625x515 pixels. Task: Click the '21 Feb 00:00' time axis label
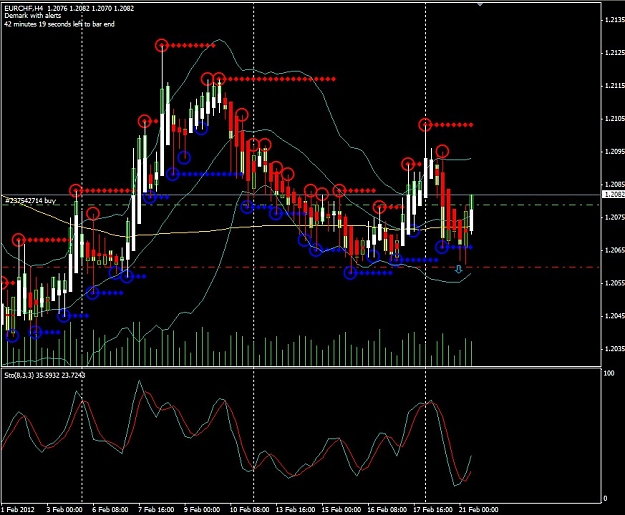click(x=479, y=510)
